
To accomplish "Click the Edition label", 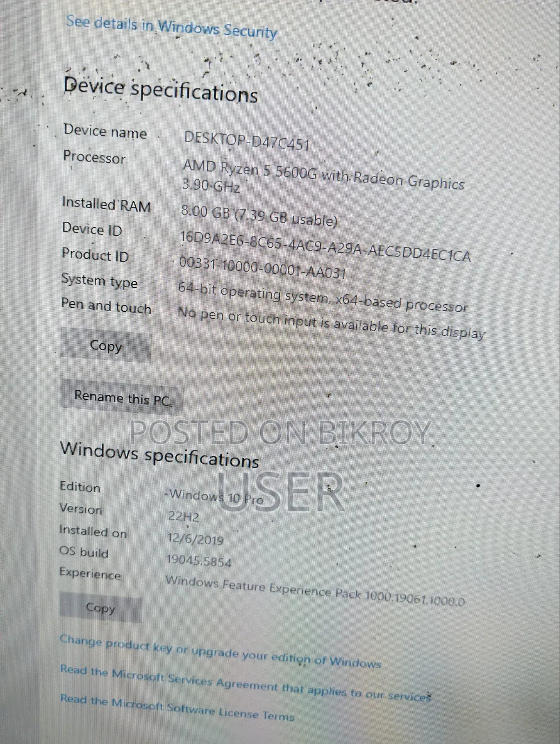I will pyautogui.click(x=80, y=486).
